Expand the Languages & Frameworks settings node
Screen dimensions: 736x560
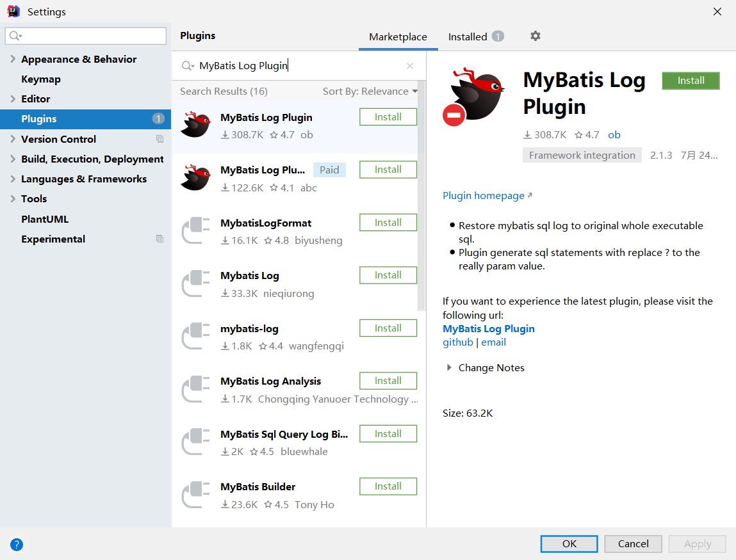12,179
